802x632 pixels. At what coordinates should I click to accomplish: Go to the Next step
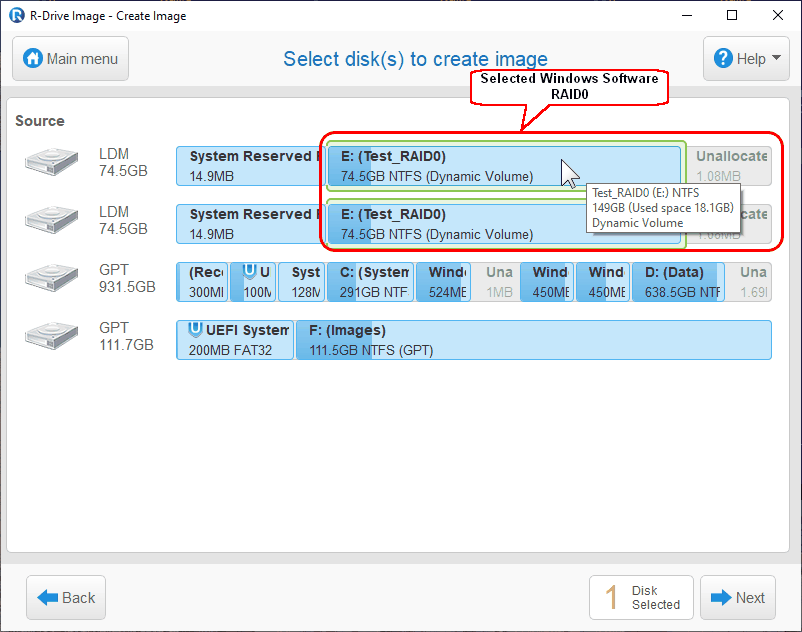(x=737, y=598)
